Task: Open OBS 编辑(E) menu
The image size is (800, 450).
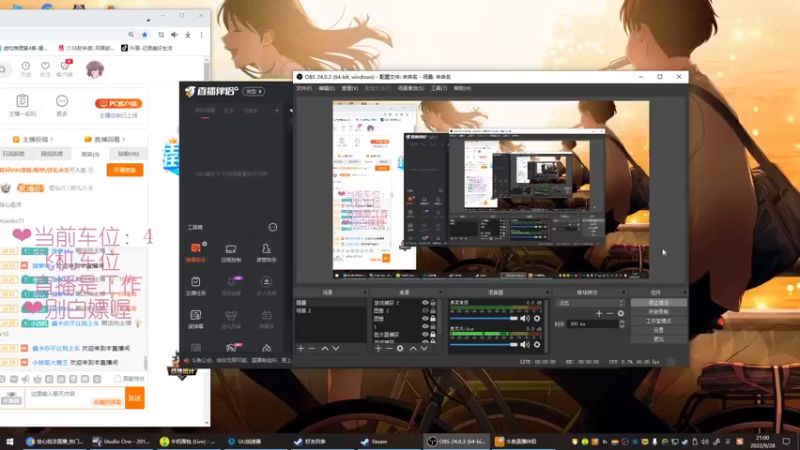Action: (327, 88)
